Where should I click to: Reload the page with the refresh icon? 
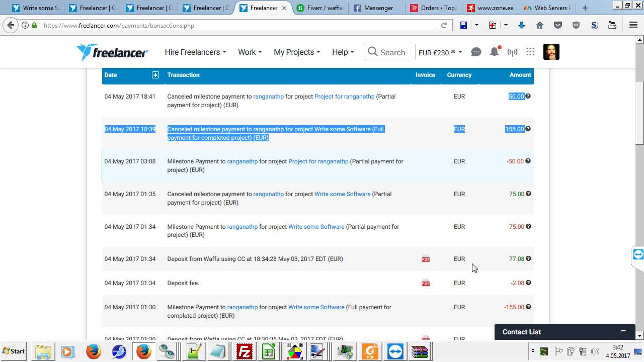(x=444, y=26)
